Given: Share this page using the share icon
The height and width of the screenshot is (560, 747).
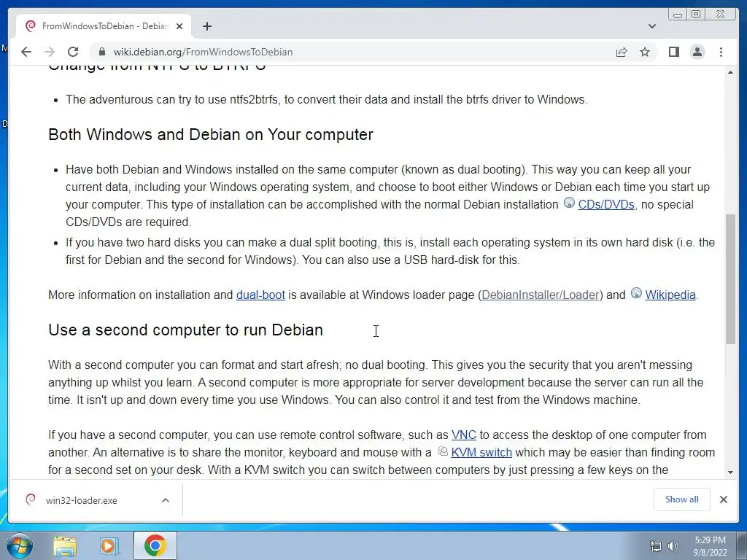Looking at the screenshot, I should coord(622,52).
